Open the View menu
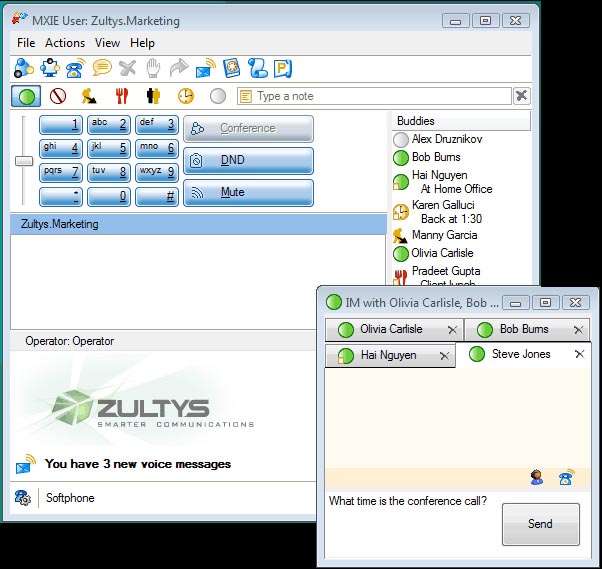The image size is (602, 569). coord(108,43)
